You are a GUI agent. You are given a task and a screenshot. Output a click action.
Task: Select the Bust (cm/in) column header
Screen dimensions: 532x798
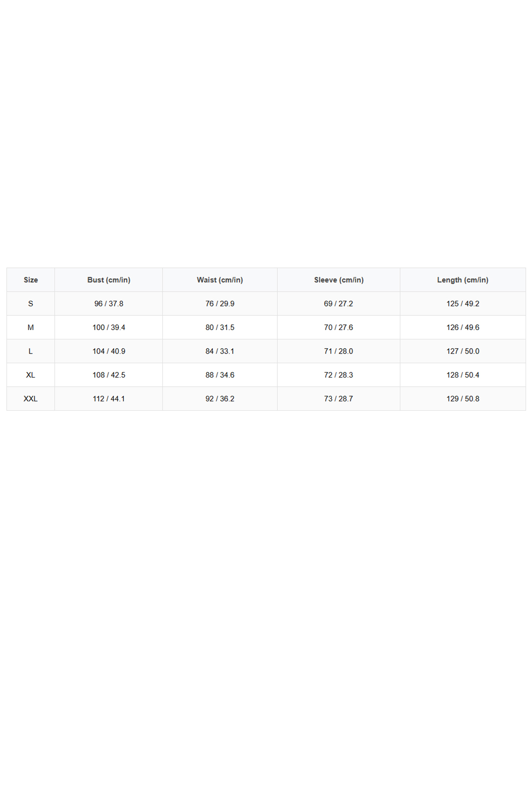(x=109, y=280)
